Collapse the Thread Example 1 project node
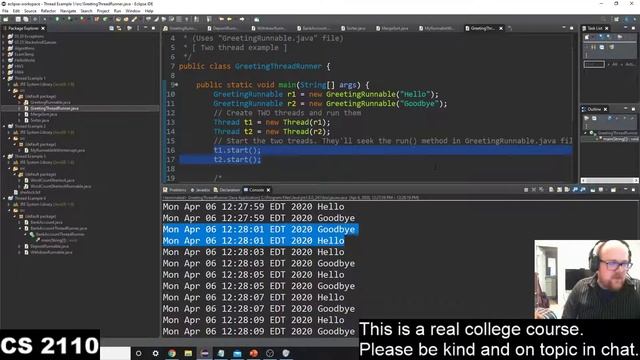Viewport: 640px width, 360px height. tap(4, 78)
